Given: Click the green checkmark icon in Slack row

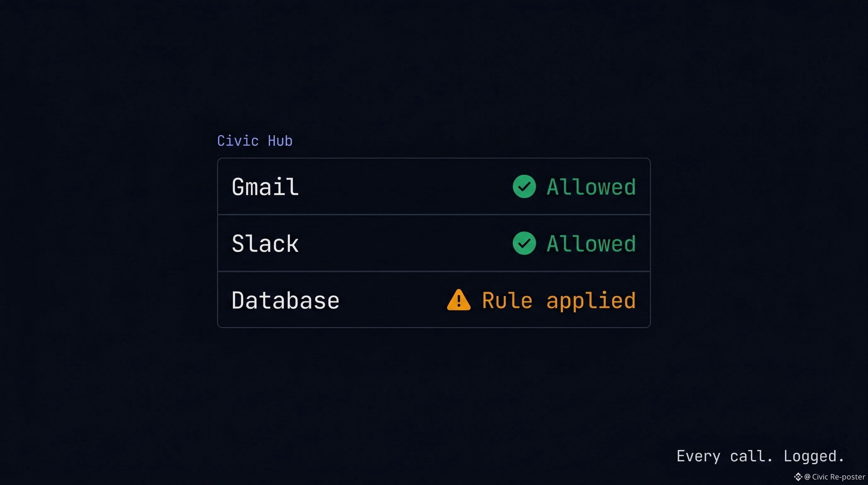Looking at the screenshot, I should pyautogui.click(x=524, y=243).
